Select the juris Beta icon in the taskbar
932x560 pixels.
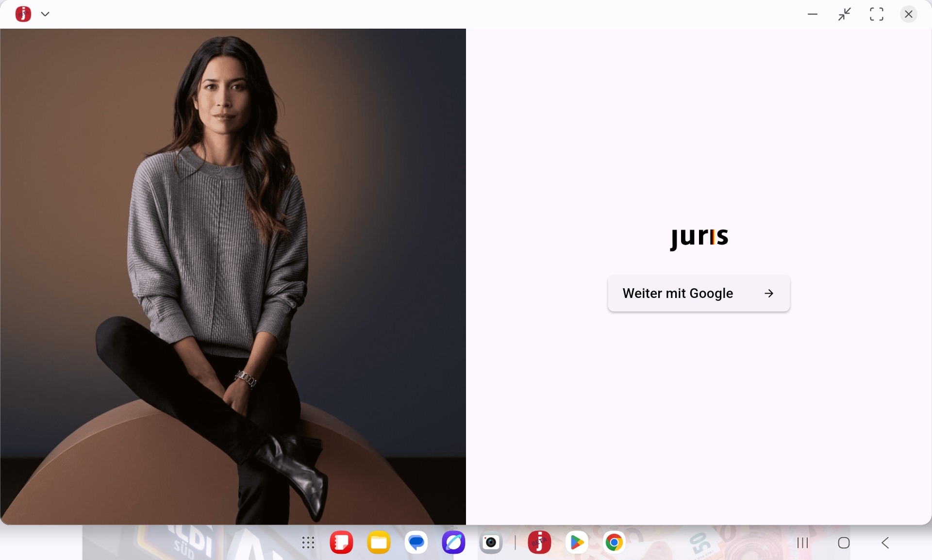(539, 543)
